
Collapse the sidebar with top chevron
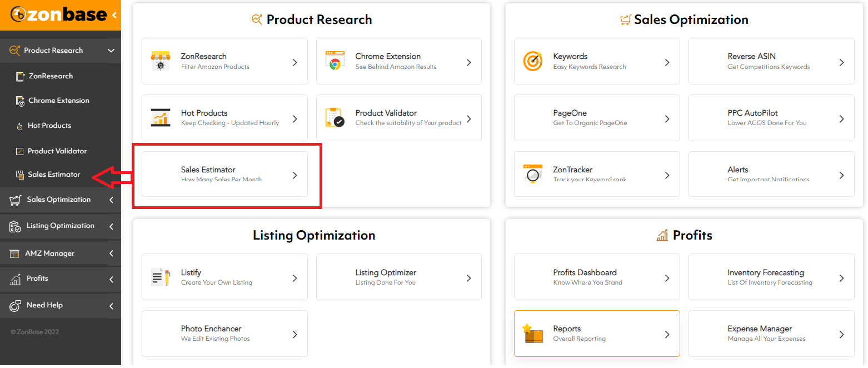[114, 15]
